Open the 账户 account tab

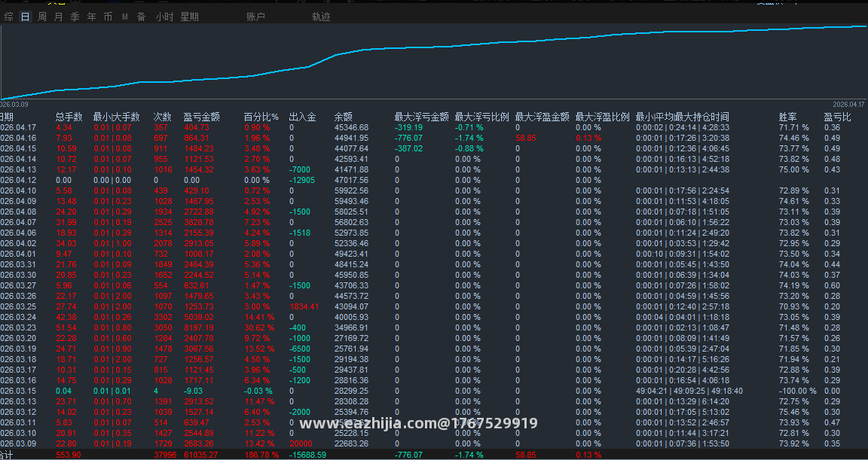tap(255, 17)
